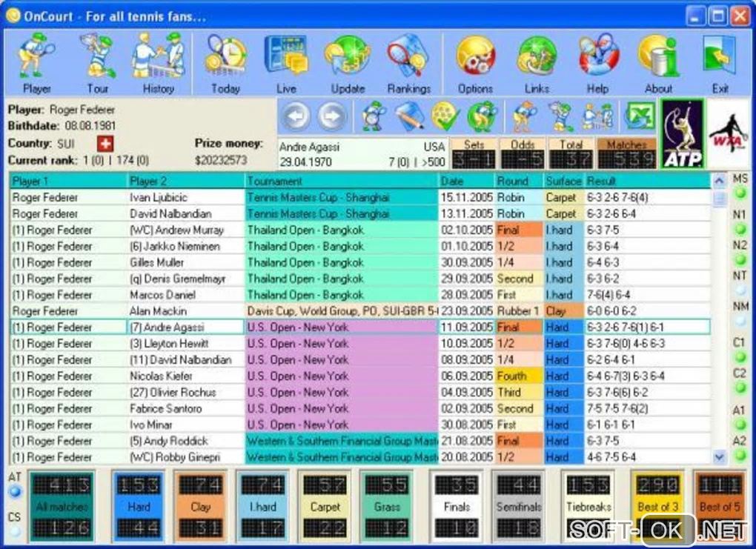Screen dimensions: 756x549
Task: Sort by Date column header
Action: click(x=467, y=182)
